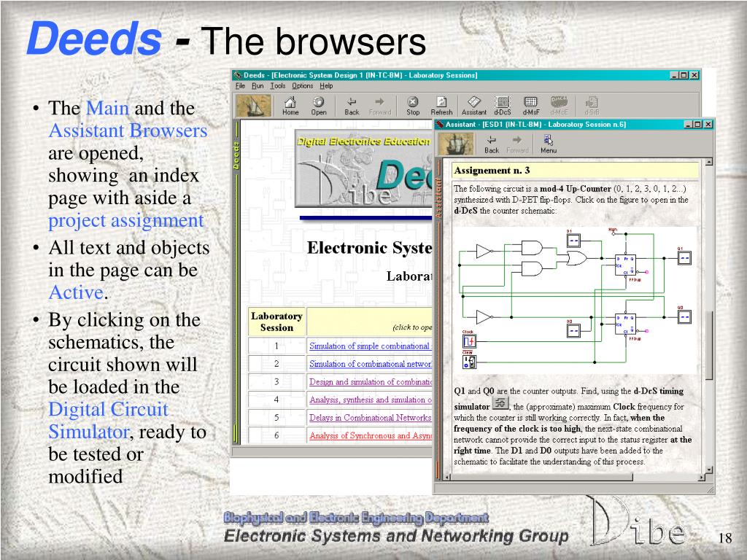Click the Home icon in Deeds toolbar
Viewport: 747px width, 560px height.
[290, 105]
